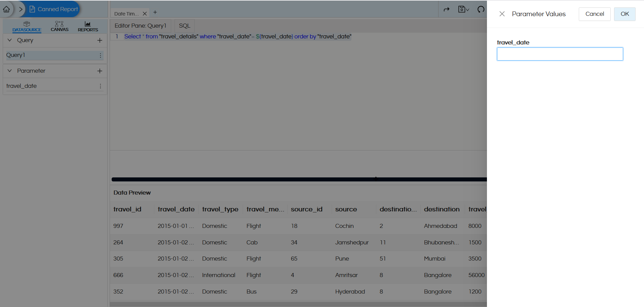Add a new query with the plus icon

[x=100, y=40]
